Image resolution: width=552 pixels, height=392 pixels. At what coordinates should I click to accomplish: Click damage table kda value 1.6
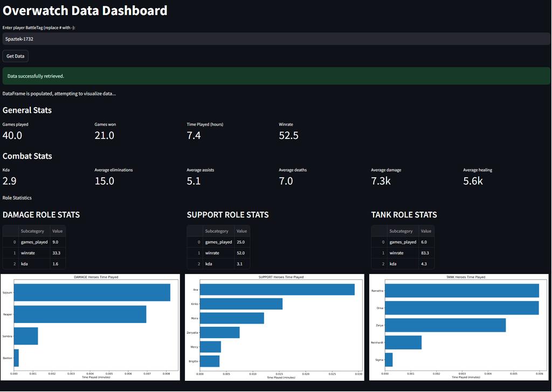[x=58, y=264]
